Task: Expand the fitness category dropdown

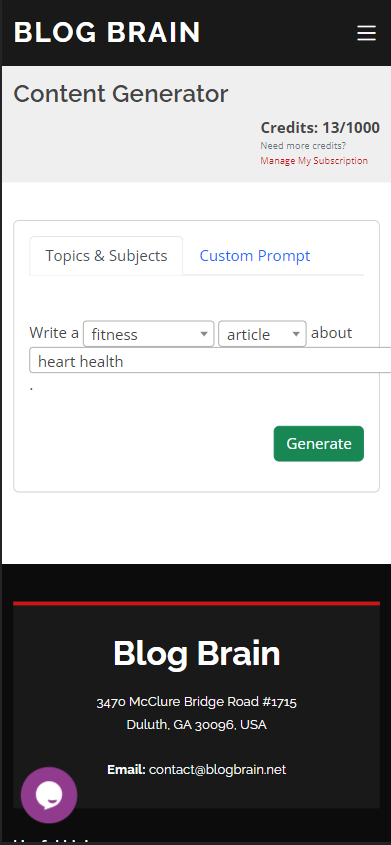Action: click(149, 334)
